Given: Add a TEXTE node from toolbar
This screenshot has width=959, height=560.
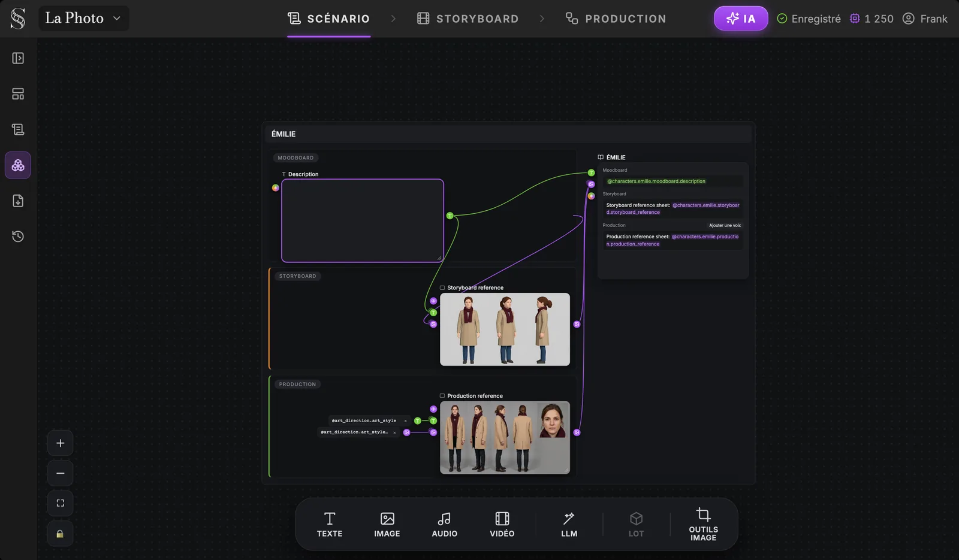Looking at the screenshot, I should (330, 525).
